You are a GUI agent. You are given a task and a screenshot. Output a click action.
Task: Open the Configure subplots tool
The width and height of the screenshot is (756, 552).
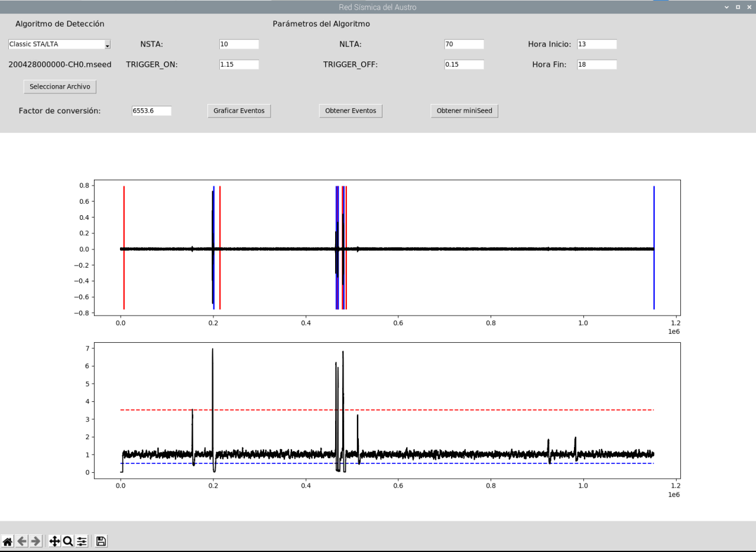click(82, 541)
